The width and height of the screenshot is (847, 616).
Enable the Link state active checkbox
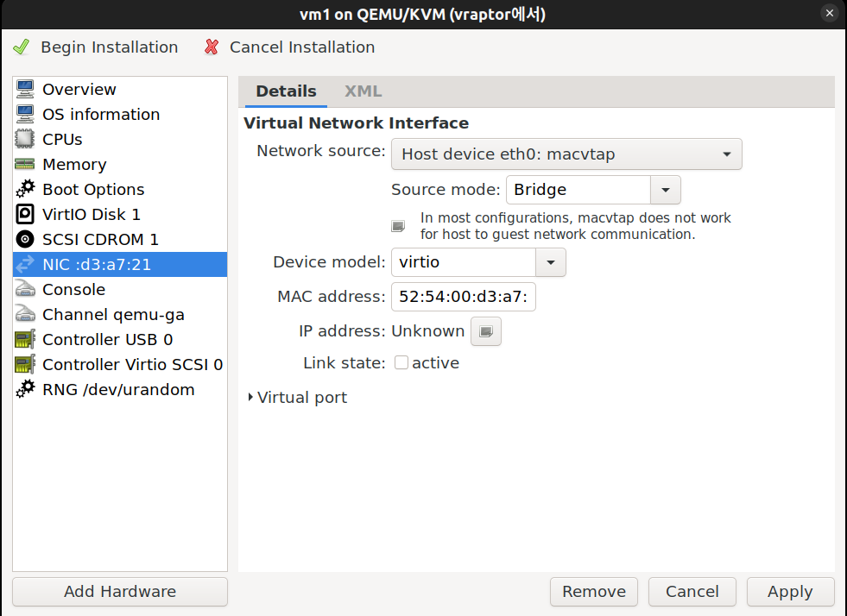point(401,363)
